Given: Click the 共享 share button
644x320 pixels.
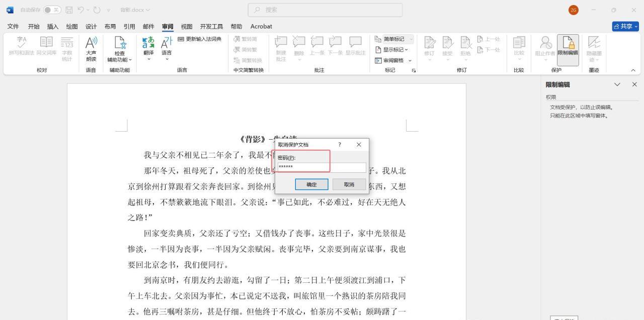Looking at the screenshot, I should point(625,26).
